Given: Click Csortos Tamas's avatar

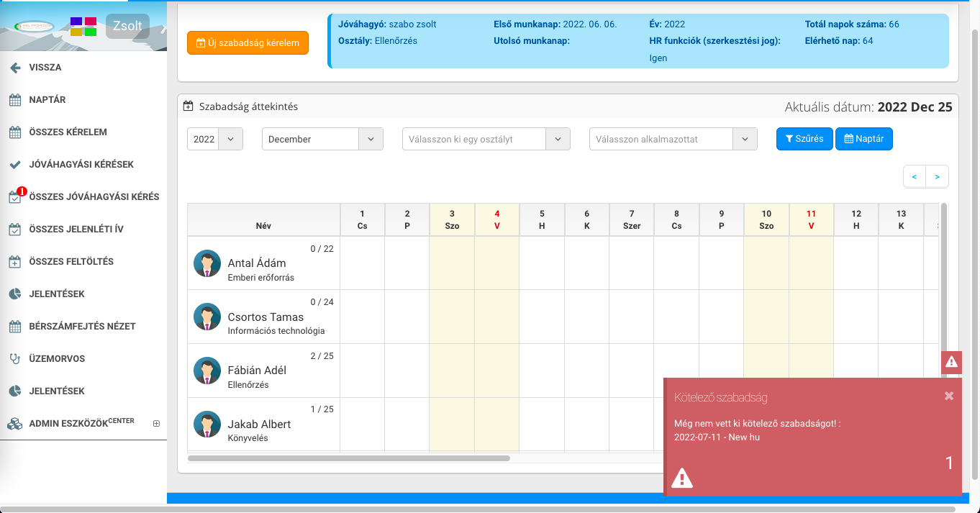Looking at the screenshot, I should [207, 317].
